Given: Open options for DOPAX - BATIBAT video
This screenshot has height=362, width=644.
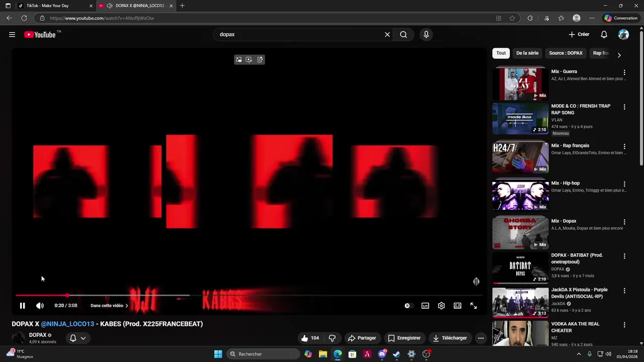Looking at the screenshot, I should click(x=624, y=256).
